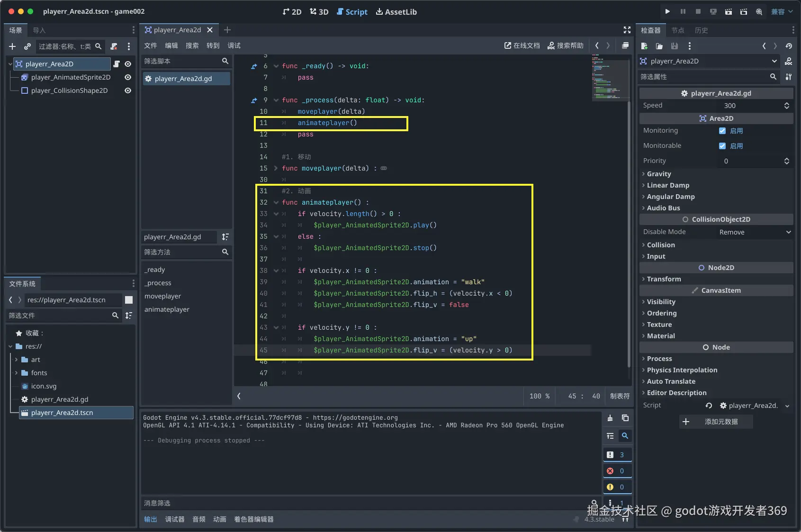Fold the _ready function at line 6
This screenshot has height=532, width=801.
pyautogui.click(x=276, y=66)
